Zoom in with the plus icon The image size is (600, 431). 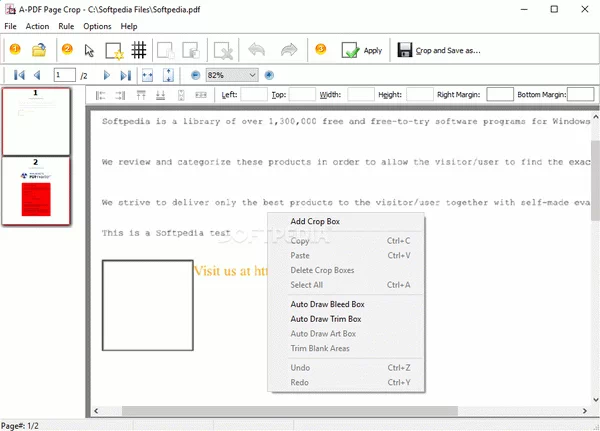[269, 75]
